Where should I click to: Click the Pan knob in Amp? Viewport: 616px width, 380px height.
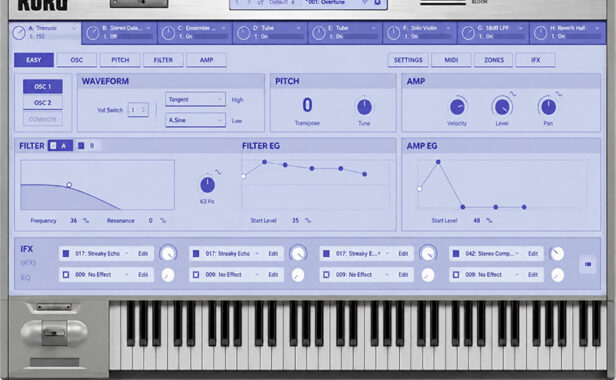tap(548, 106)
